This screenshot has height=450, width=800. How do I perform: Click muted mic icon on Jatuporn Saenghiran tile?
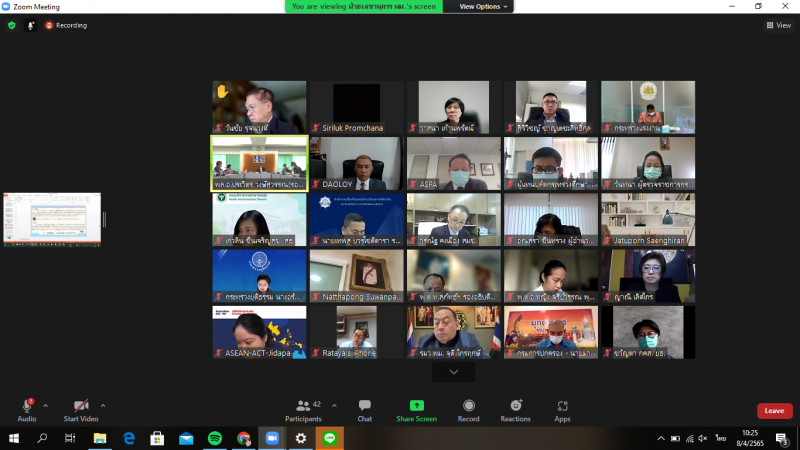coord(607,240)
